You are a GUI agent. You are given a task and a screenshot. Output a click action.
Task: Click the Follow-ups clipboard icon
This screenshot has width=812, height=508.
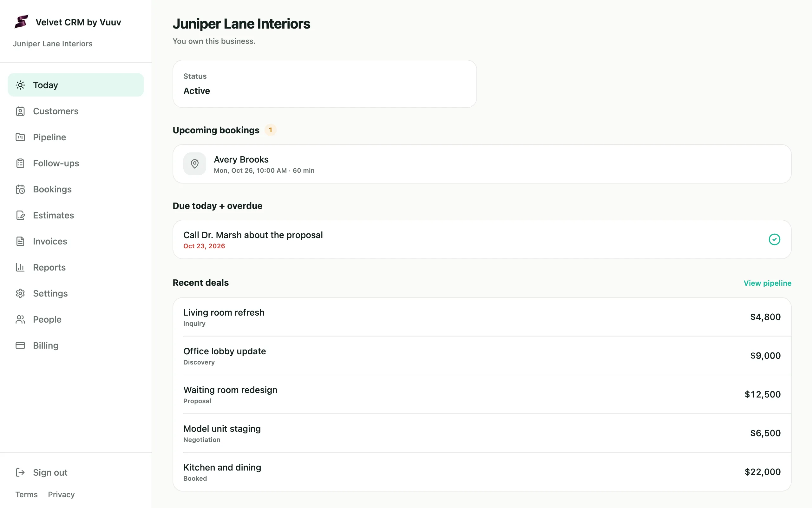point(21,163)
